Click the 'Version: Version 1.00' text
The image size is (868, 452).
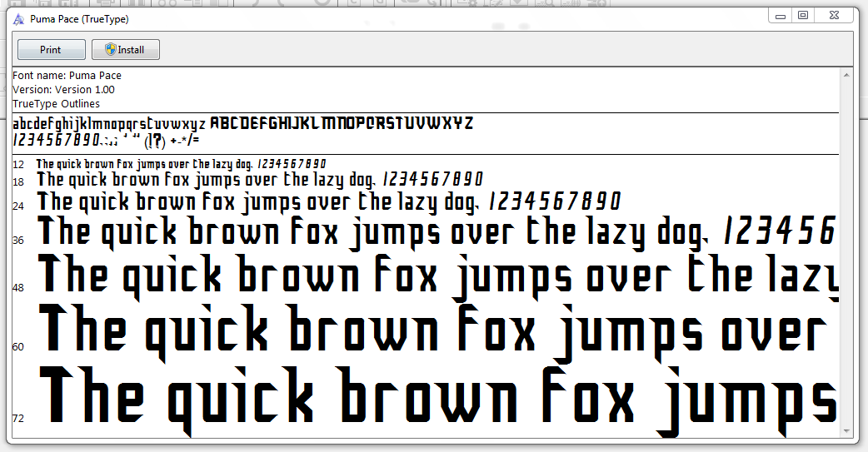point(63,90)
